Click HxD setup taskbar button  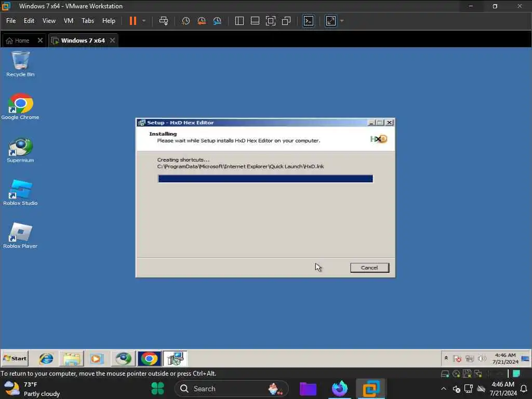[175, 358]
